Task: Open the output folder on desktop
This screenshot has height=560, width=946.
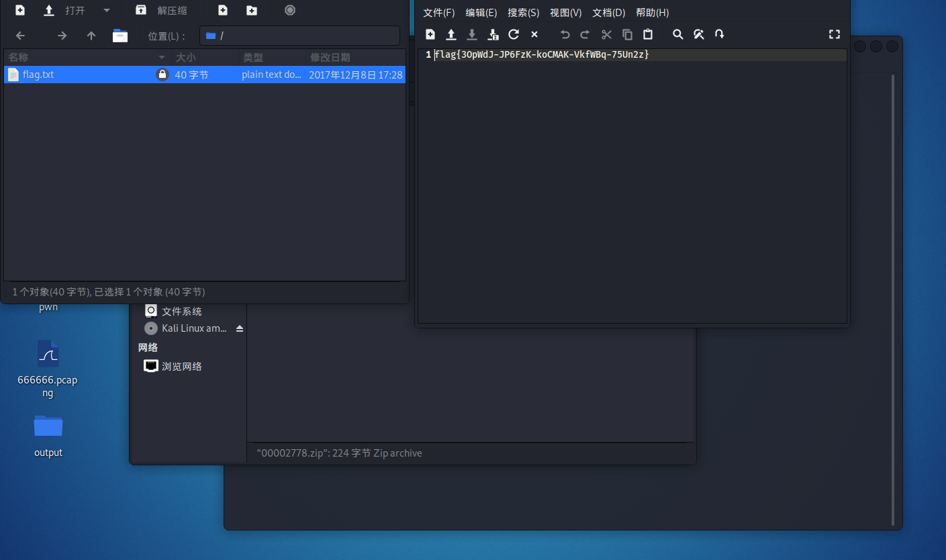Action: click(x=48, y=435)
